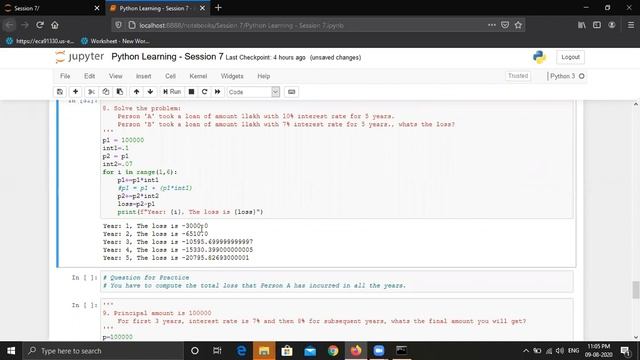This screenshot has width=640, height=360.
Task: Click the Python 3 kernel indicator
Action: point(566,76)
